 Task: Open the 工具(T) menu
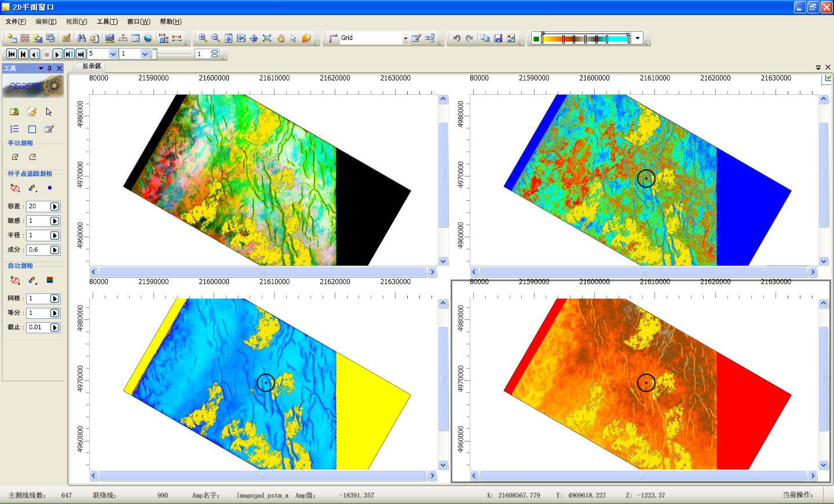pyautogui.click(x=107, y=21)
